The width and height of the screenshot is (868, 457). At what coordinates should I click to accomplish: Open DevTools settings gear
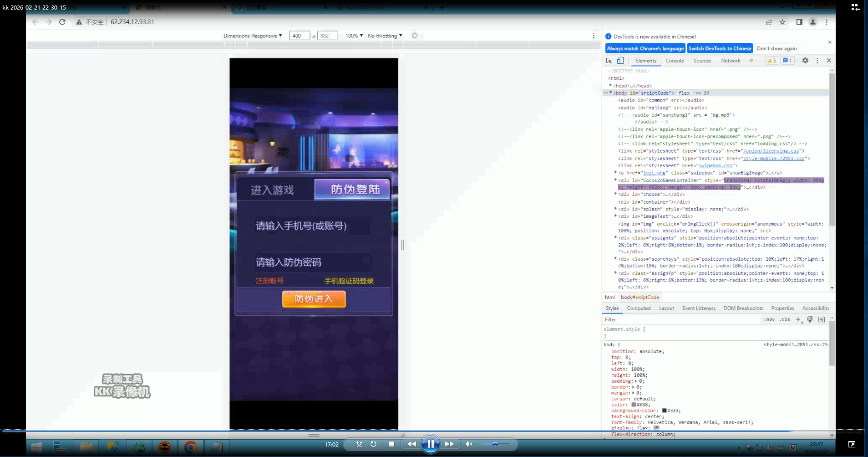[x=805, y=61]
